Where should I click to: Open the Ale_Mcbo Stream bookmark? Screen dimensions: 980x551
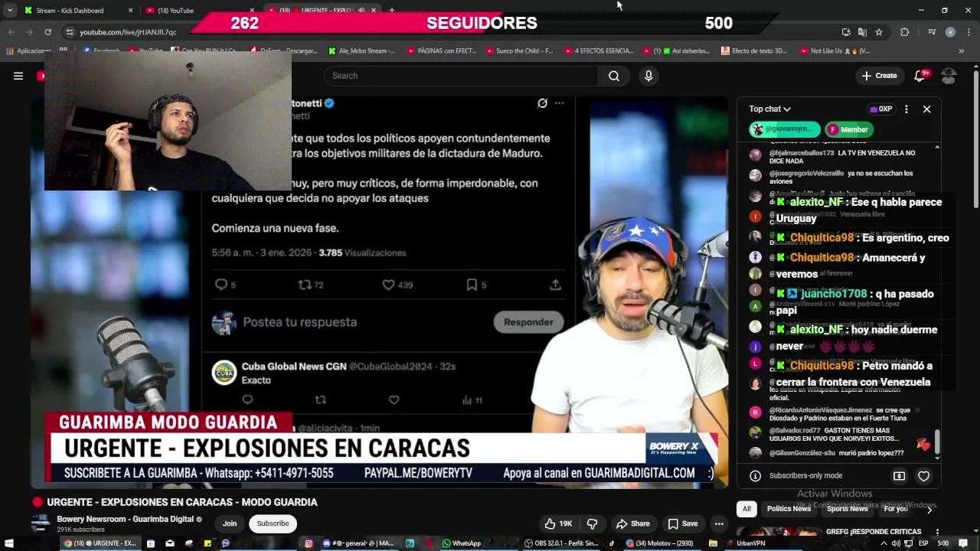361,51
